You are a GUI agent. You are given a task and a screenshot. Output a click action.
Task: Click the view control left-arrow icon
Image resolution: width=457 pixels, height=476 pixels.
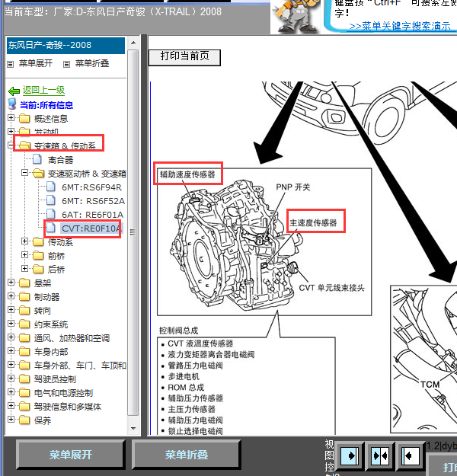(411, 455)
